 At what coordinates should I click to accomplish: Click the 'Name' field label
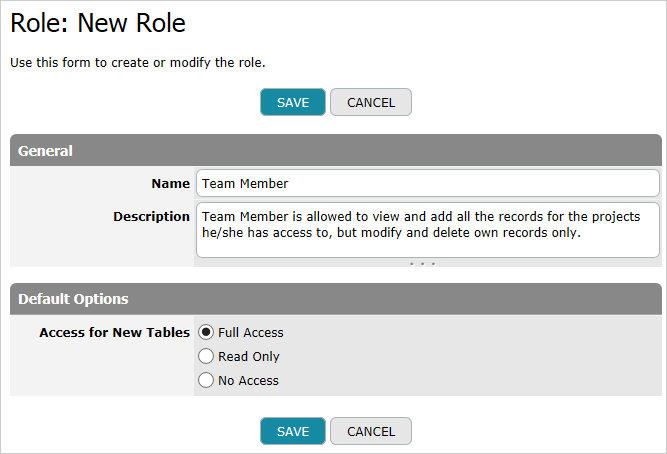(x=171, y=183)
